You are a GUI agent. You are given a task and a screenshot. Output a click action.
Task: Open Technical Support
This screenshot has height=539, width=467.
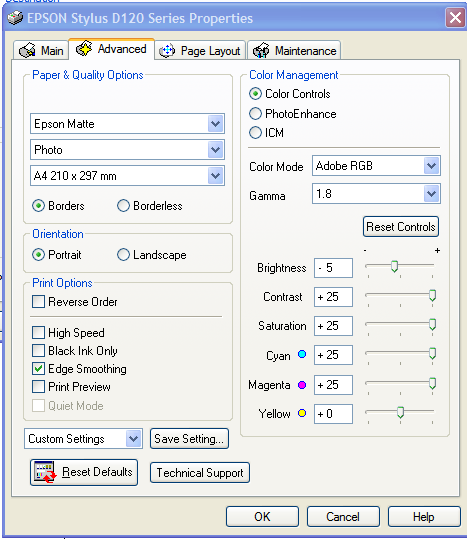200,473
